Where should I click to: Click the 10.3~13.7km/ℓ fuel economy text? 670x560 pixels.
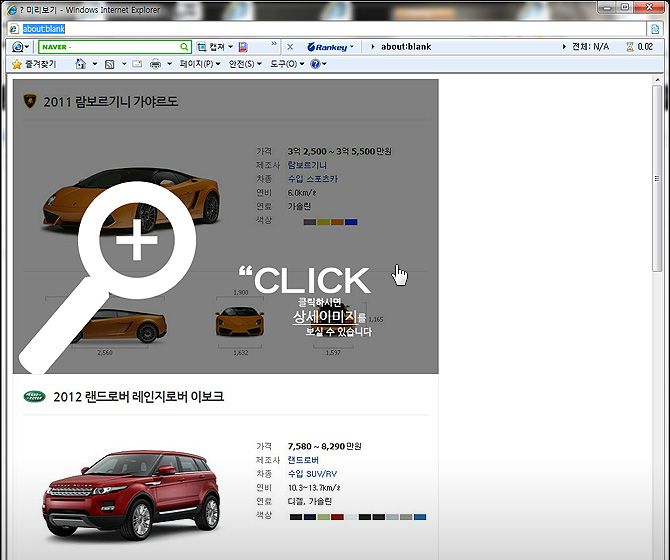point(314,487)
